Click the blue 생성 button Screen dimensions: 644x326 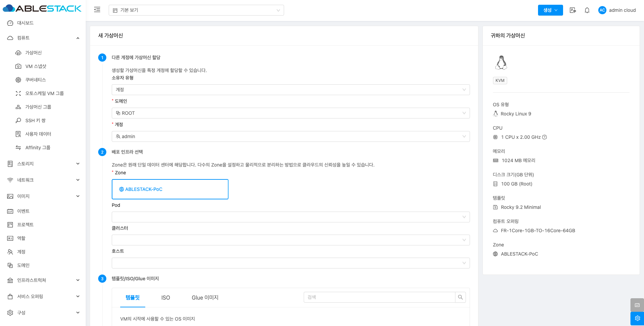coord(550,10)
